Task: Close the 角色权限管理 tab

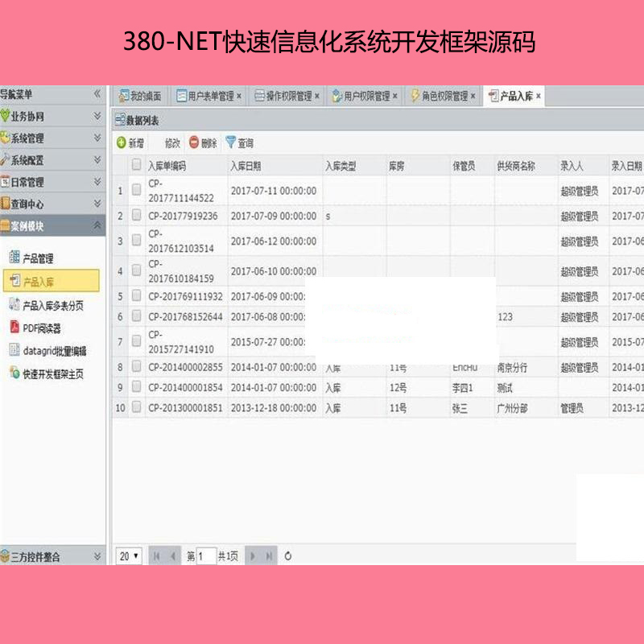Action: click(x=473, y=96)
